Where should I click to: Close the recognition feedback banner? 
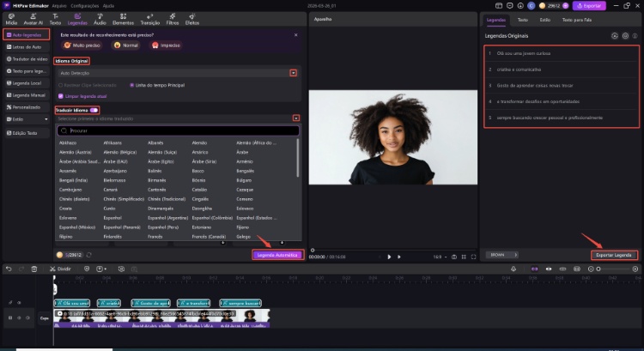[295, 35]
